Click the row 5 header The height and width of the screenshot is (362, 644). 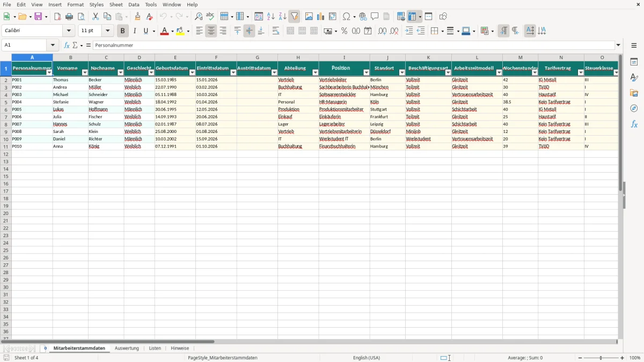coord(6,102)
